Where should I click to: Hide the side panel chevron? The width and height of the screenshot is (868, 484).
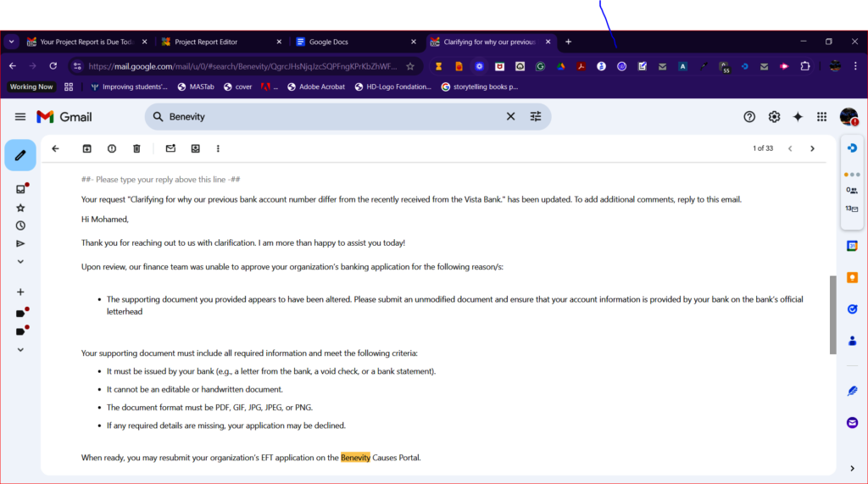pyautogui.click(x=852, y=469)
